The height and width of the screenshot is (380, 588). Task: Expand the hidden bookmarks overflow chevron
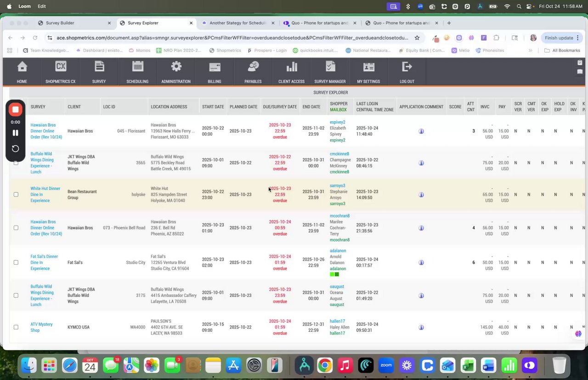click(531, 50)
